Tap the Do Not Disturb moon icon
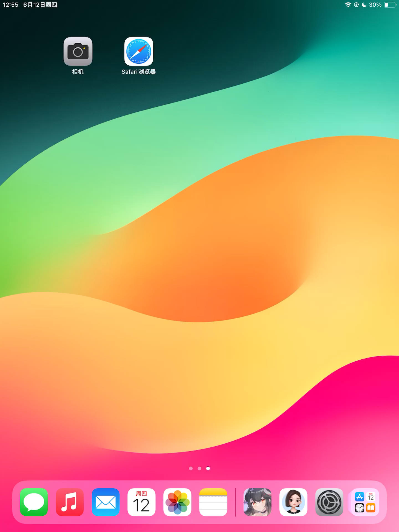The height and width of the screenshot is (532, 399). [364, 5]
